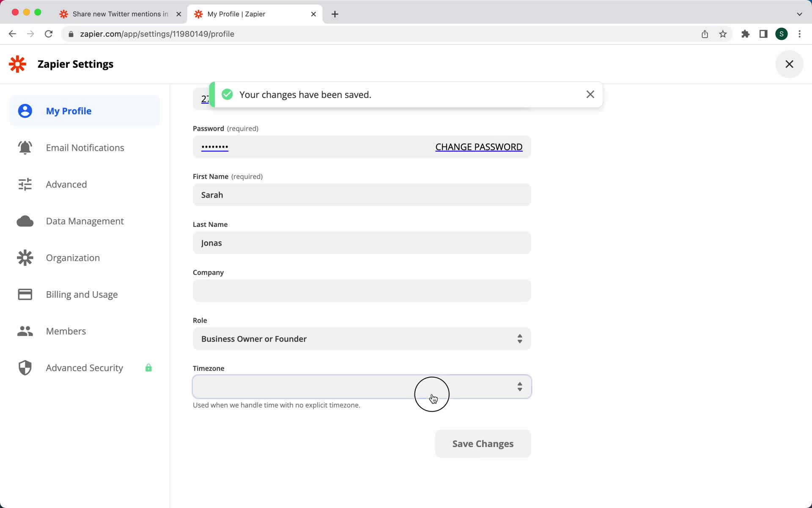Click CHANGE PASSWORD link

(x=479, y=147)
